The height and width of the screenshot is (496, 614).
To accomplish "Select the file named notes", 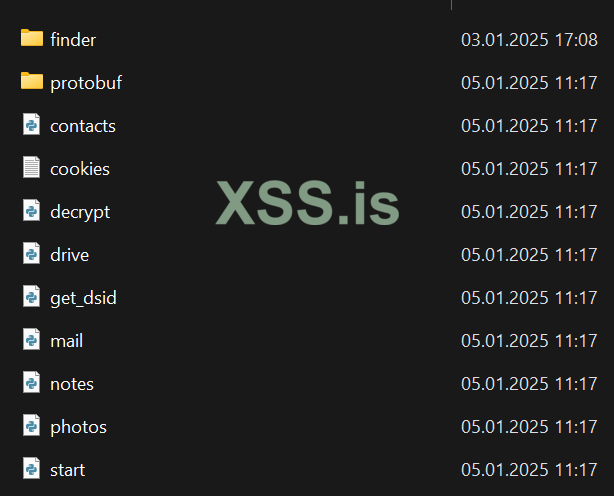I will pyautogui.click(x=72, y=384).
